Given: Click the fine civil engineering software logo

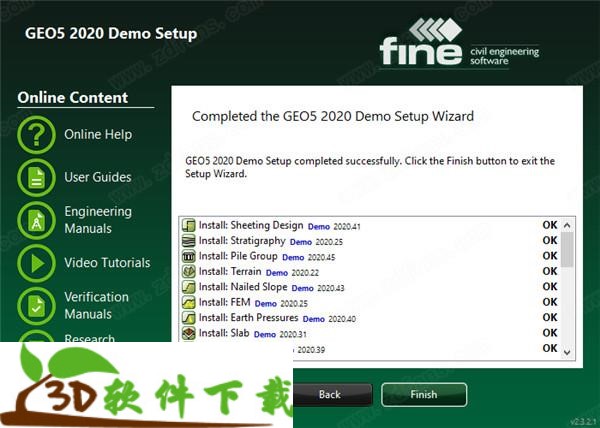Looking at the screenshot, I should click(459, 43).
